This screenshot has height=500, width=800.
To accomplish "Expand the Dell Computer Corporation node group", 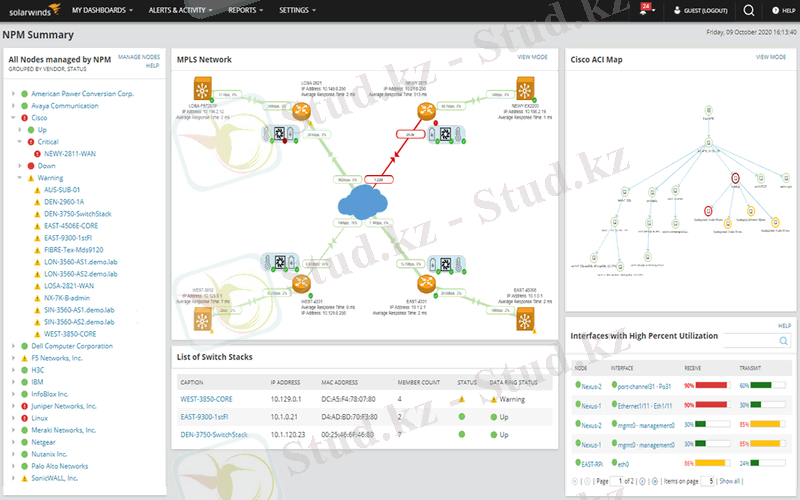I will click(12, 345).
